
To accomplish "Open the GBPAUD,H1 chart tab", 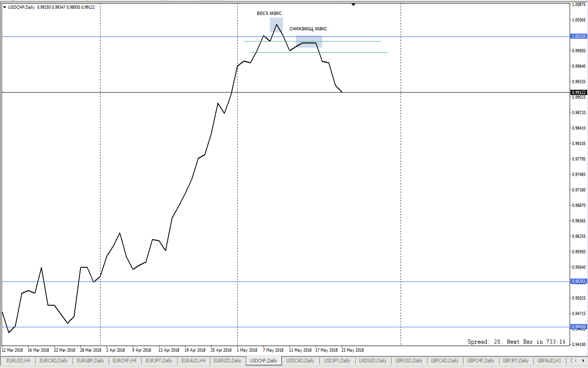I will pyautogui.click(x=549, y=361).
